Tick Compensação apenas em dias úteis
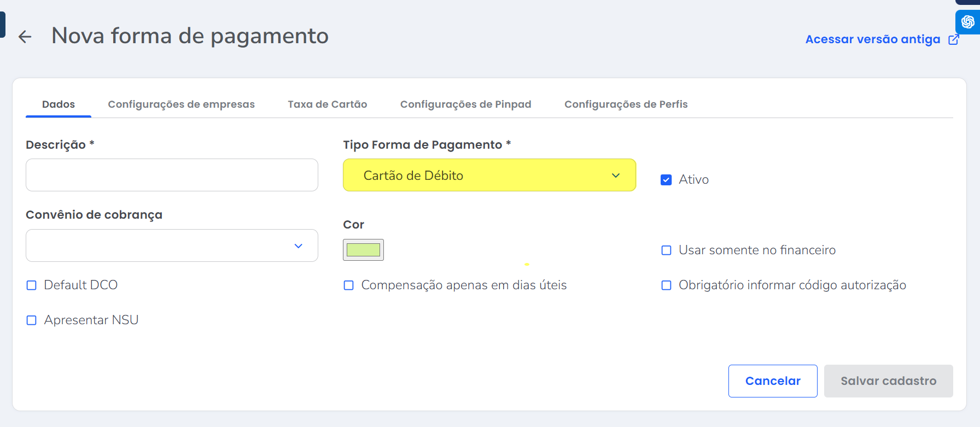The height and width of the screenshot is (427, 980). click(348, 285)
